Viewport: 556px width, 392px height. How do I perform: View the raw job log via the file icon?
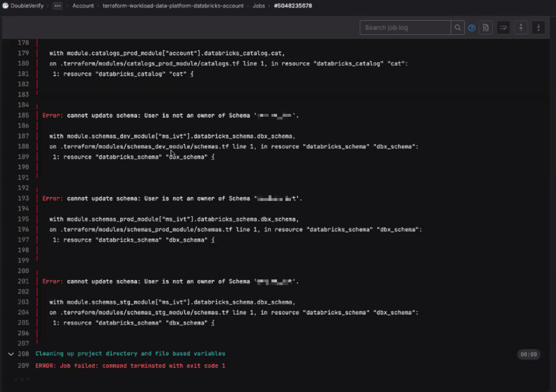click(x=486, y=27)
